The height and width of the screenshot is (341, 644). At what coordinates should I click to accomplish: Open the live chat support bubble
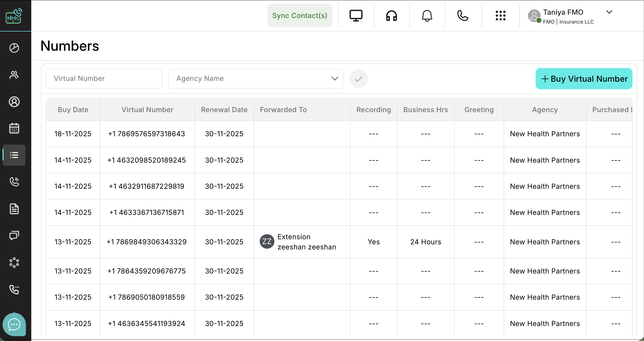[x=14, y=325]
